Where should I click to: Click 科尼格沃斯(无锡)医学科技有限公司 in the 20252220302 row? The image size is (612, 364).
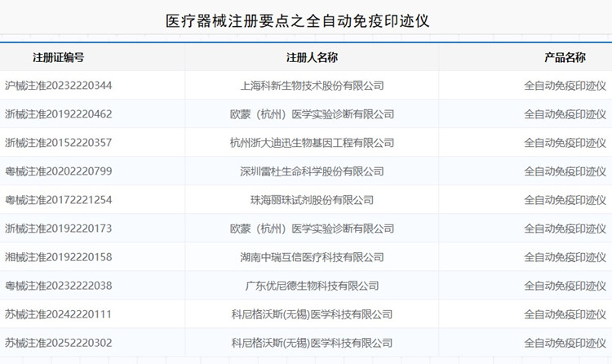click(312, 343)
